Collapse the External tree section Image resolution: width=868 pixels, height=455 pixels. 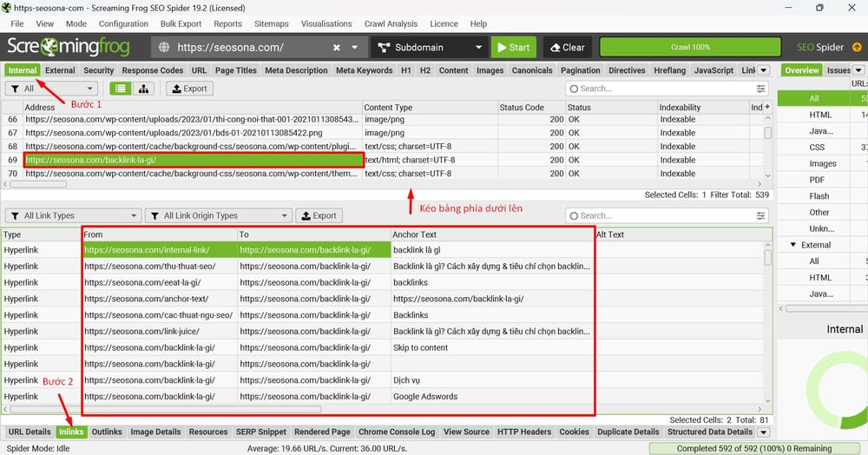(792, 245)
